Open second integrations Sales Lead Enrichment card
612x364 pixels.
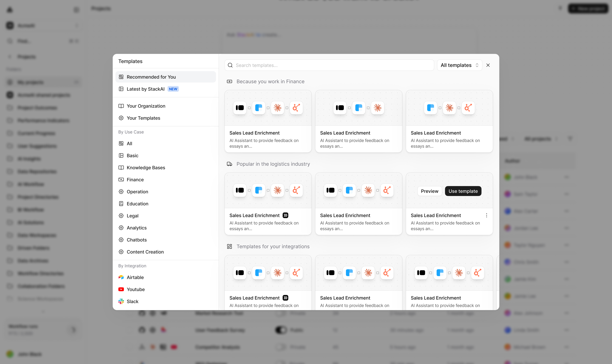(x=359, y=283)
